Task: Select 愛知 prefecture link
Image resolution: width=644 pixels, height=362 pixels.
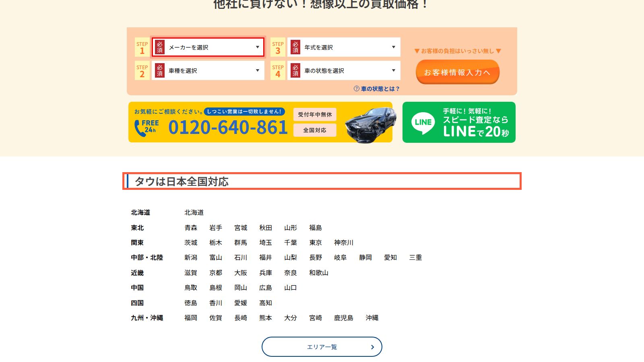Action: tap(390, 257)
